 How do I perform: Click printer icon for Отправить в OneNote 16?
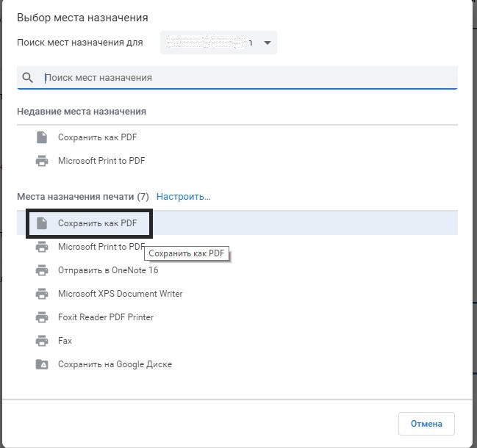click(x=43, y=270)
